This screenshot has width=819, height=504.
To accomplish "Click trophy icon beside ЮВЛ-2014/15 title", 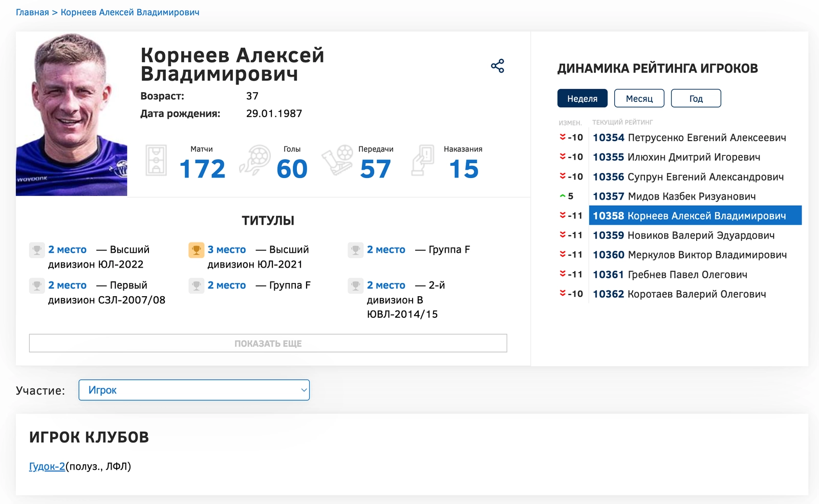I will click(x=355, y=286).
